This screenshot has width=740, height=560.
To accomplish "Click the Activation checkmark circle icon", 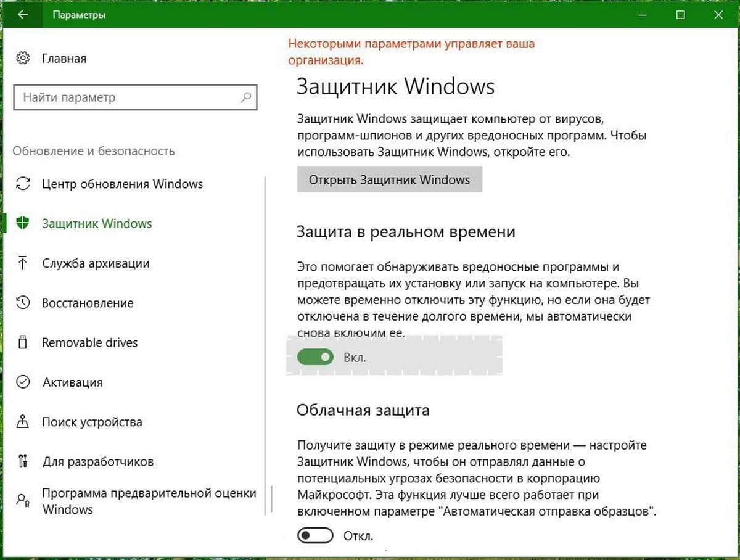I will coord(23,382).
